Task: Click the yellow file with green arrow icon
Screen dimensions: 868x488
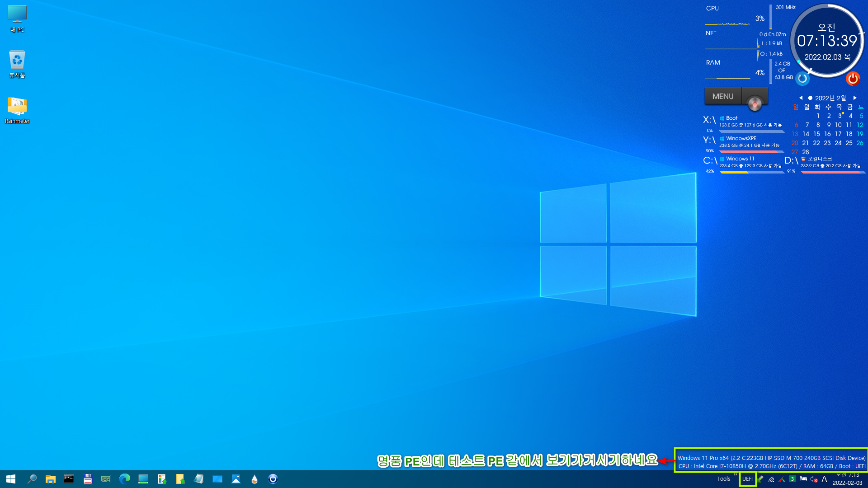Action: (x=180, y=479)
